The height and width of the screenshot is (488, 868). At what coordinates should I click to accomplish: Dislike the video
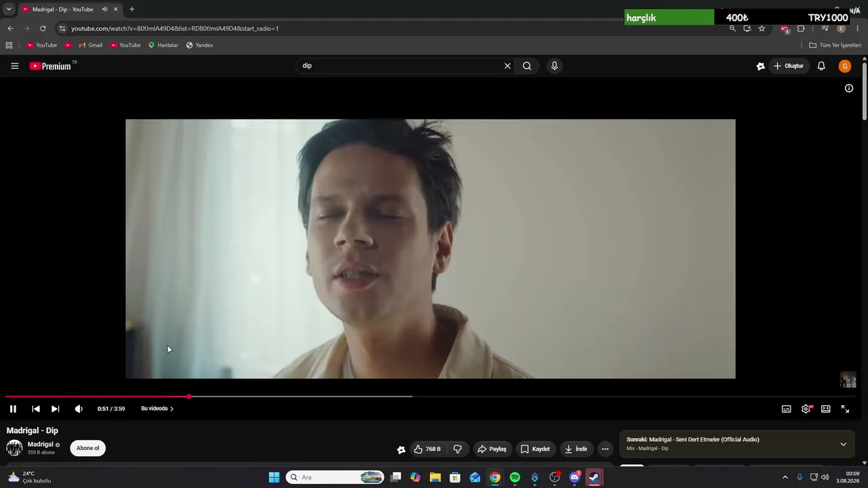coord(458,449)
